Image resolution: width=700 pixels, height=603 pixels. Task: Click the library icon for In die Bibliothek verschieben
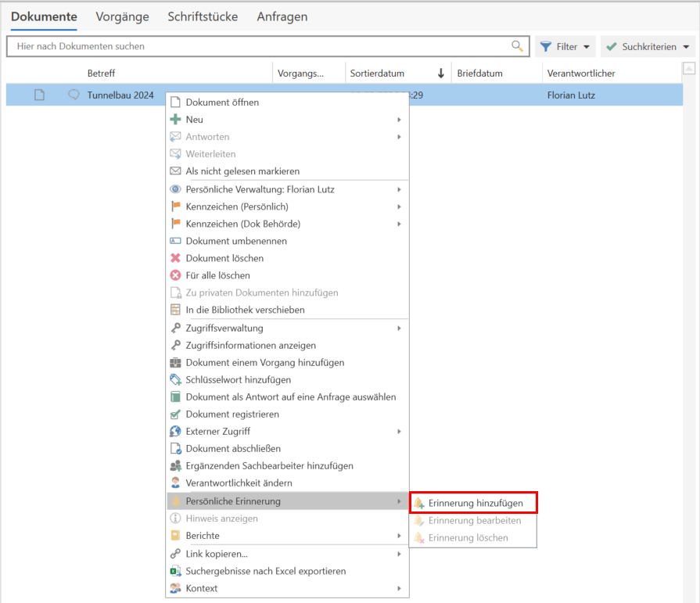[175, 310]
